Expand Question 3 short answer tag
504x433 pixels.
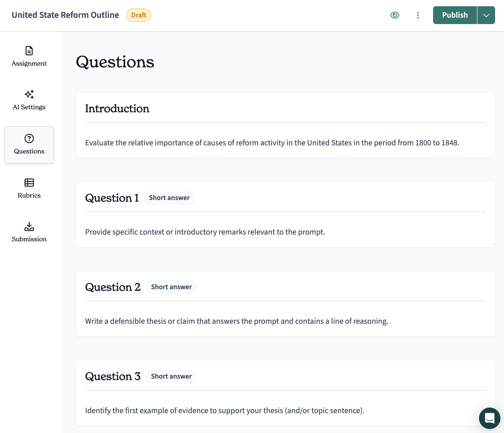171,376
